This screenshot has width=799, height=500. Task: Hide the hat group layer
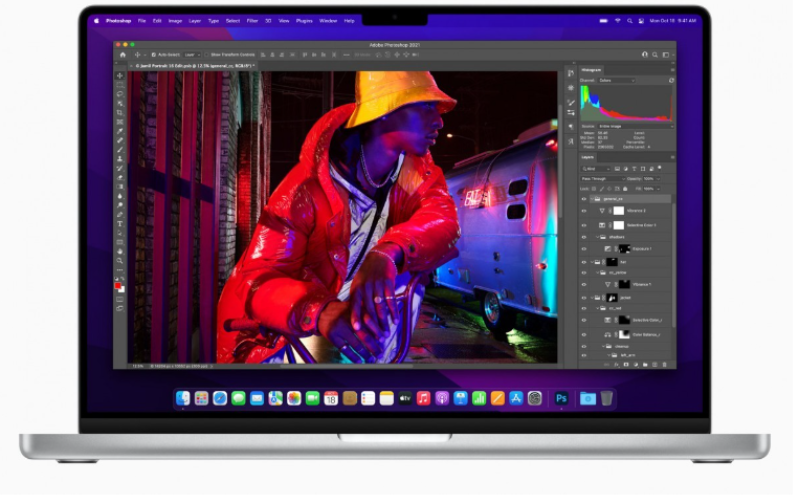coord(584,262)
